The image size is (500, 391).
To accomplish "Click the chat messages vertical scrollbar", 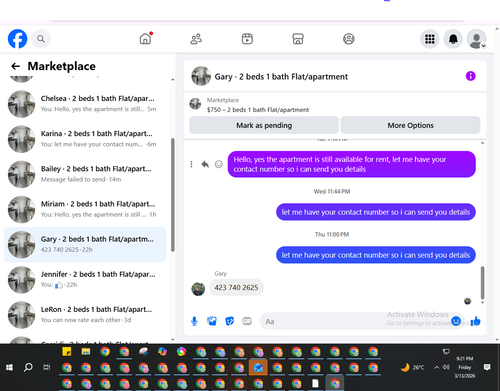I will [x=482, y=282].
